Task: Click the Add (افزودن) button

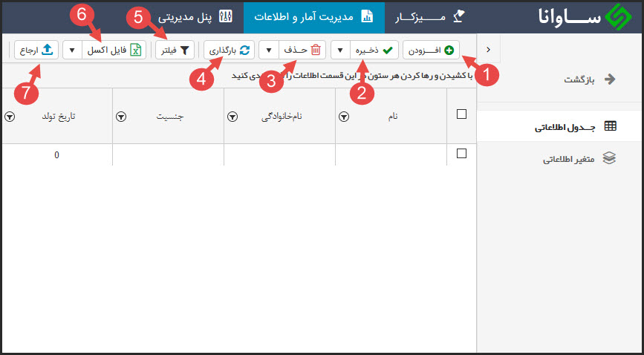Action: [432, 50]
